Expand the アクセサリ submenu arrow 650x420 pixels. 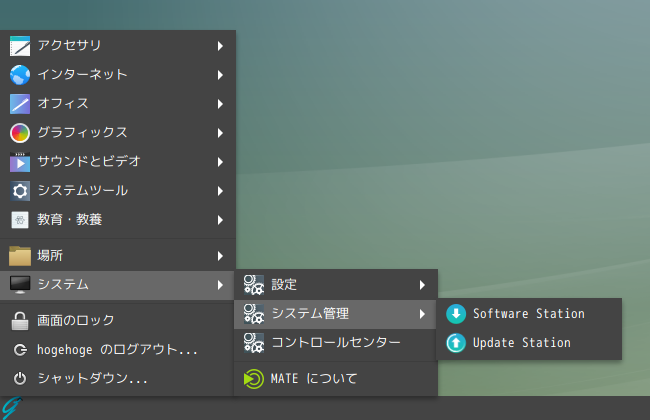(220, 46)
